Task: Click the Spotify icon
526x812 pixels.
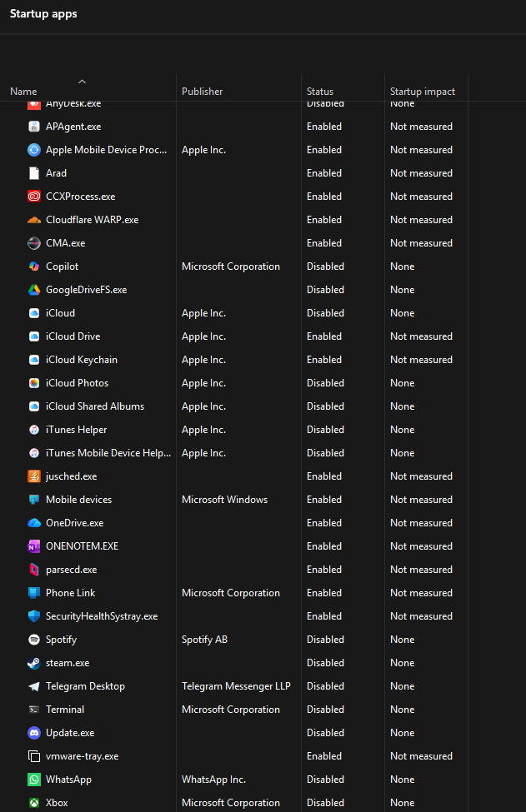Action: pyautogui.click(x=34, y=639)
